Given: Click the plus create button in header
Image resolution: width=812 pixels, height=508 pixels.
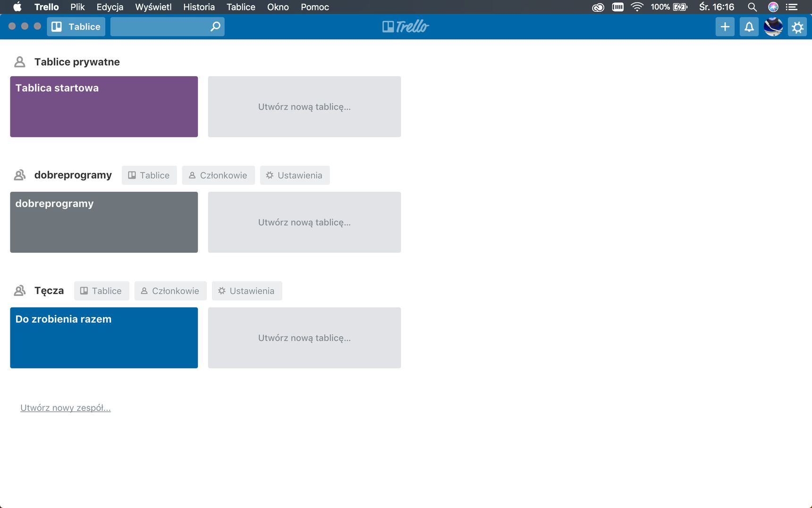Looking at the screenshot, I should pos(725,27).
